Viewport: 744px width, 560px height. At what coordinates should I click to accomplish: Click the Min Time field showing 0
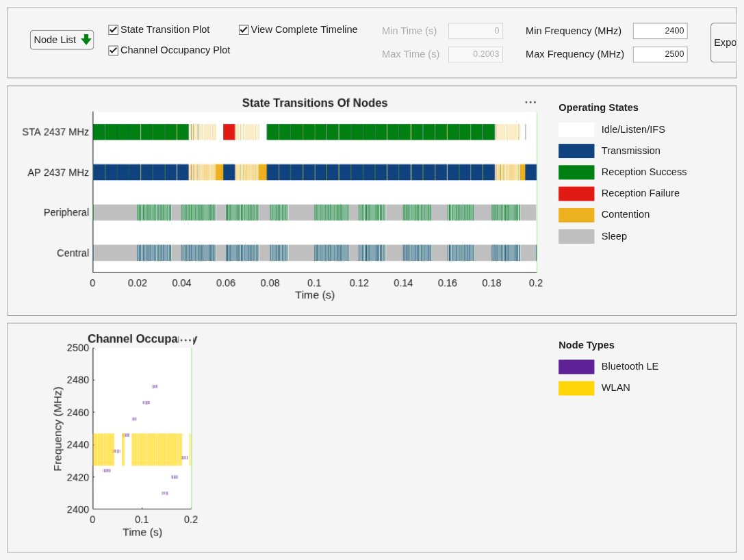(476, 31)
